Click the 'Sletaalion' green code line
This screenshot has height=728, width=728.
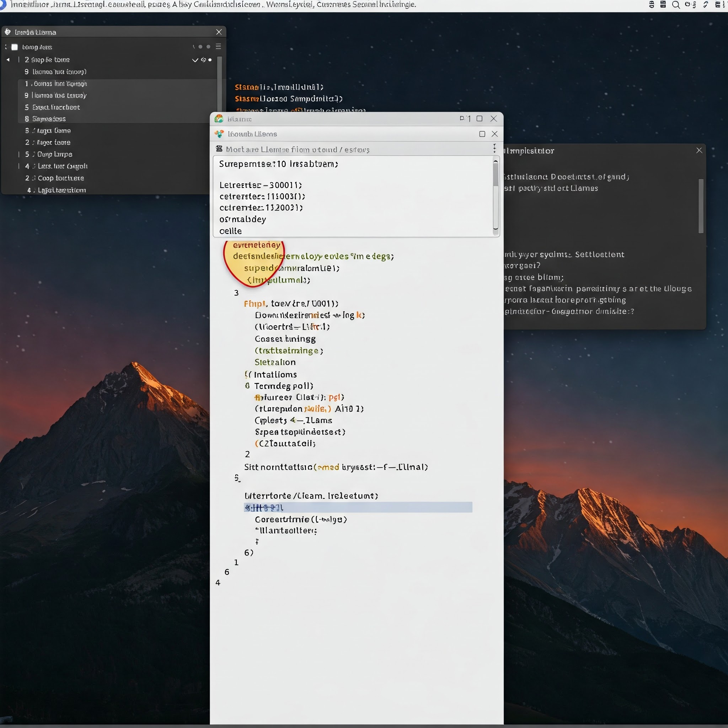(x=275, y=363)
